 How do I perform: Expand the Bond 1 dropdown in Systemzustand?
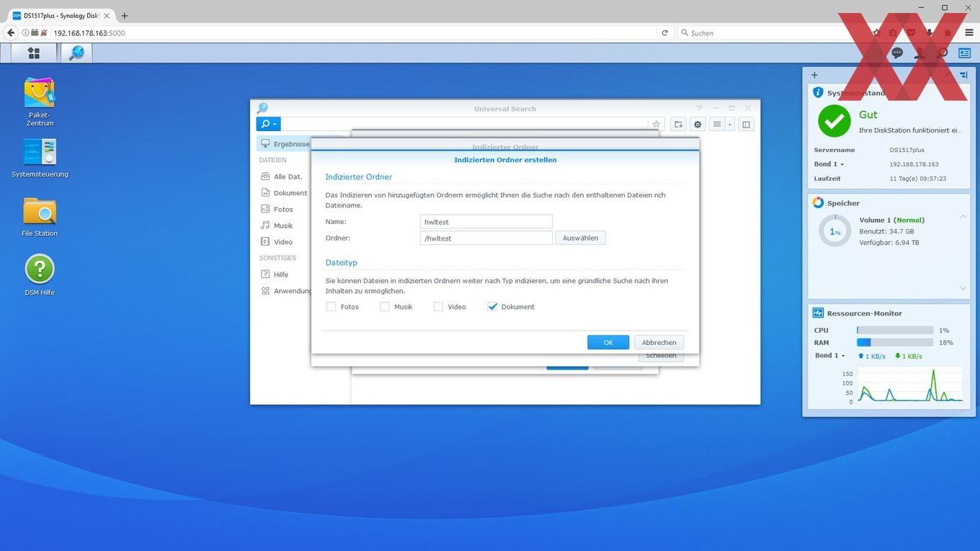pos(829,164)
